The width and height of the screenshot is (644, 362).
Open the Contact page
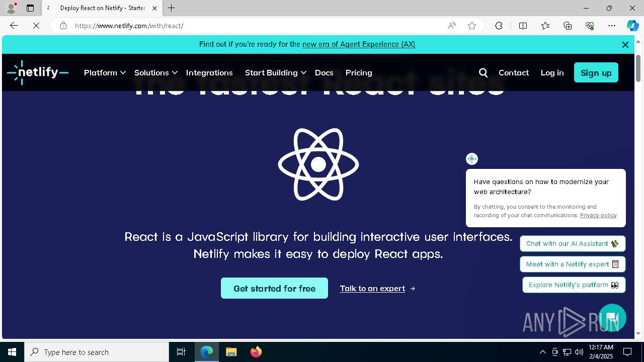pyautogui.click(x=514, y=72)
